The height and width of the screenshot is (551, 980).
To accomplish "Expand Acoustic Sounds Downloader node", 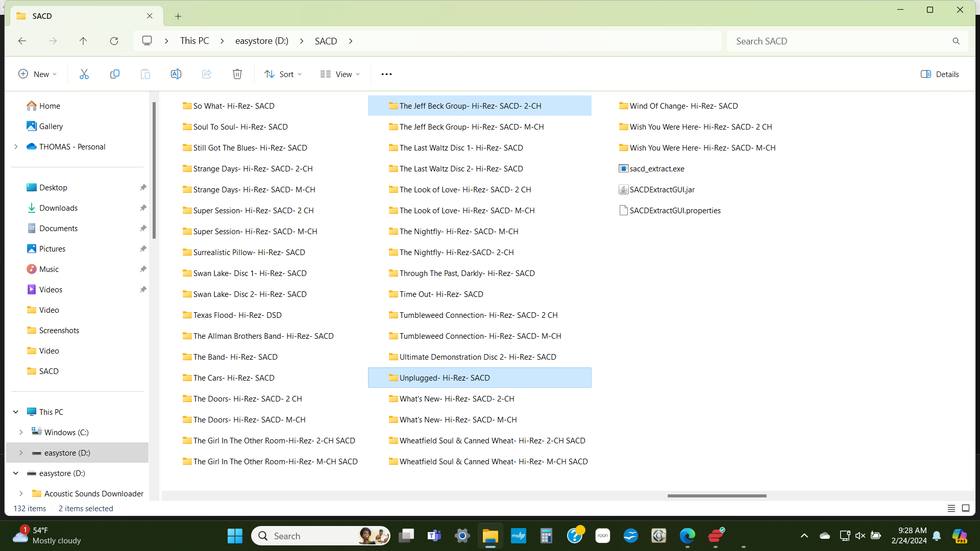I will pos(21,493).
